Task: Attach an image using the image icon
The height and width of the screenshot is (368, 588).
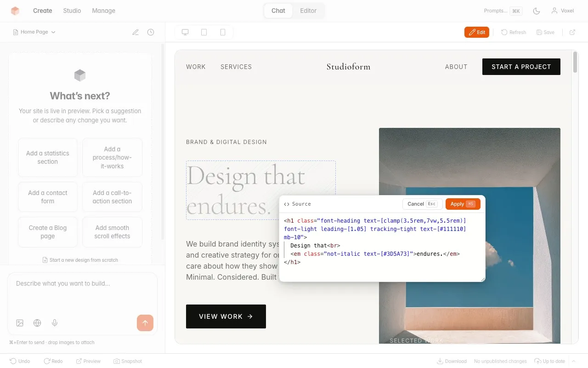Action: (x=20, y=322)
